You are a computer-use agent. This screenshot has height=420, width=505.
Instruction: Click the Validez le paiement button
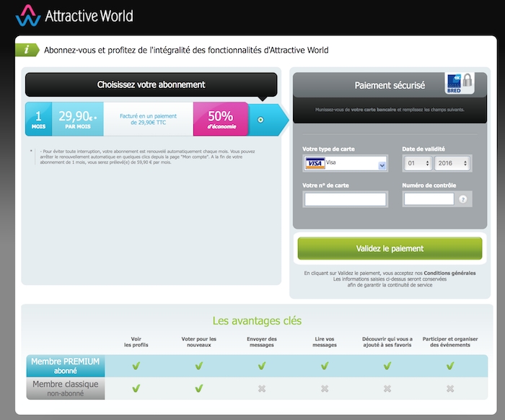click(x=390, y=248)
